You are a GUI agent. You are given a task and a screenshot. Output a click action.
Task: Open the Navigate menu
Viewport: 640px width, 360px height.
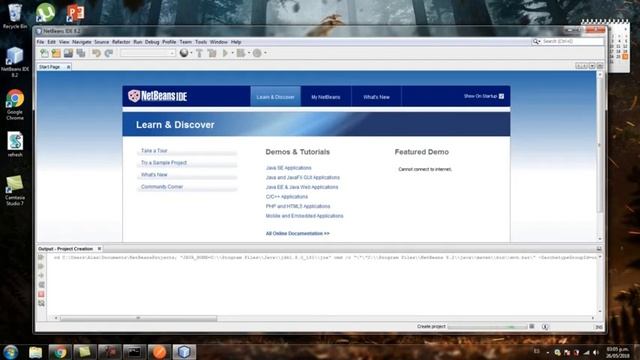click(82, 42)
